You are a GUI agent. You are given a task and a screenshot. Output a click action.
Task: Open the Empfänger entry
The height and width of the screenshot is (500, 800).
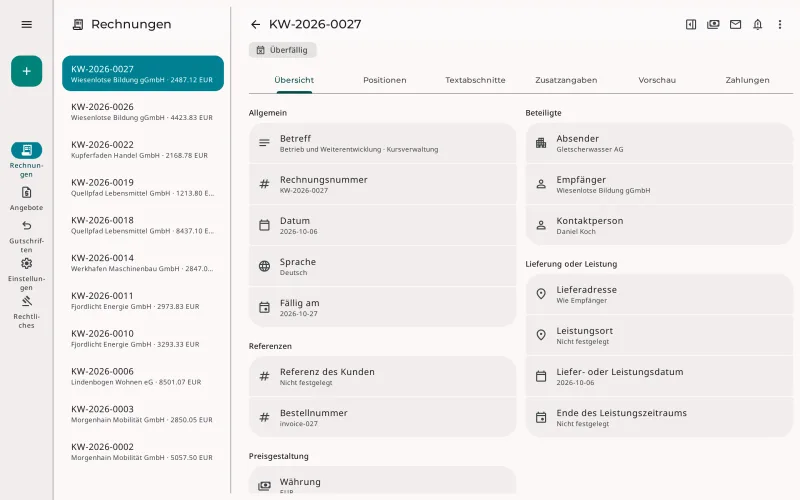(659, 184)
